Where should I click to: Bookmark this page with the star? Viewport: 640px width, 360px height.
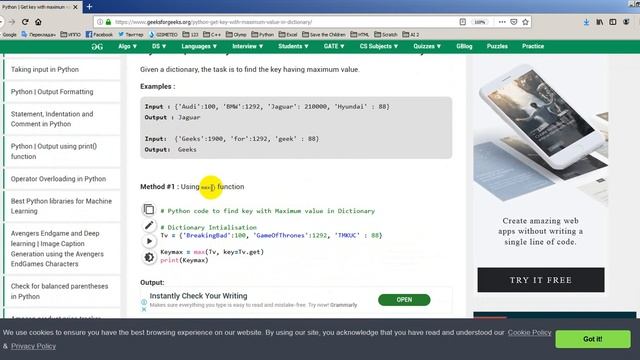[x=525, y=22]
